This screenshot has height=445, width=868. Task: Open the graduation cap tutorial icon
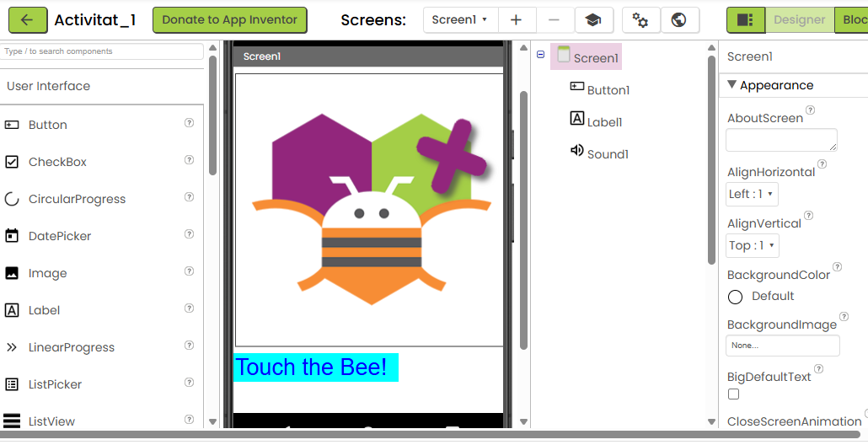coord(593,20)
